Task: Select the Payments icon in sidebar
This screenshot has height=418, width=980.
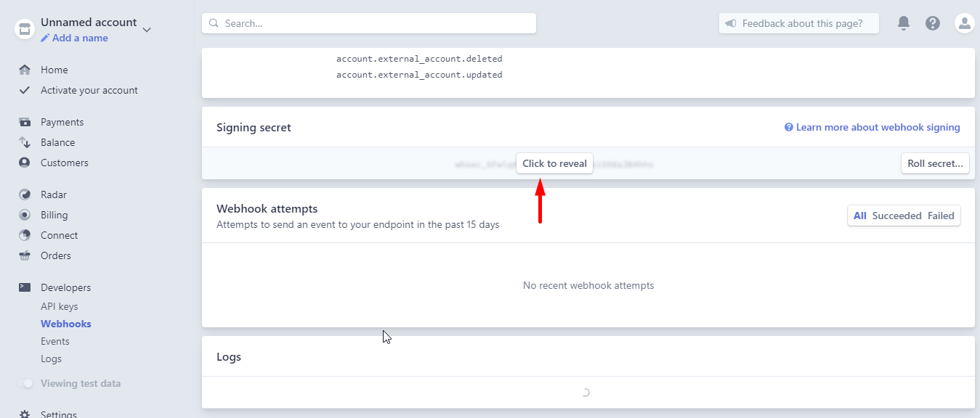Action: point(25,122)
